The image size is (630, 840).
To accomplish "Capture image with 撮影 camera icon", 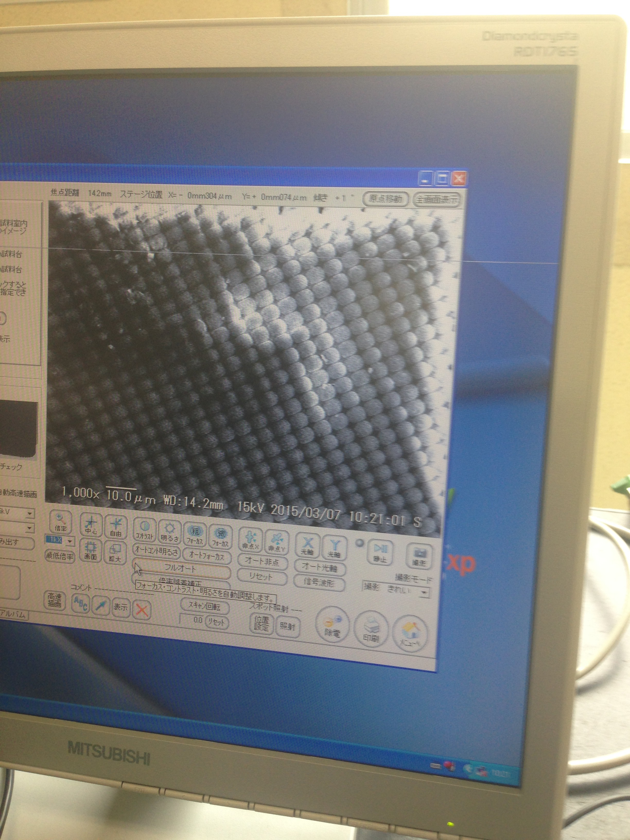I will tap(419, 556).
